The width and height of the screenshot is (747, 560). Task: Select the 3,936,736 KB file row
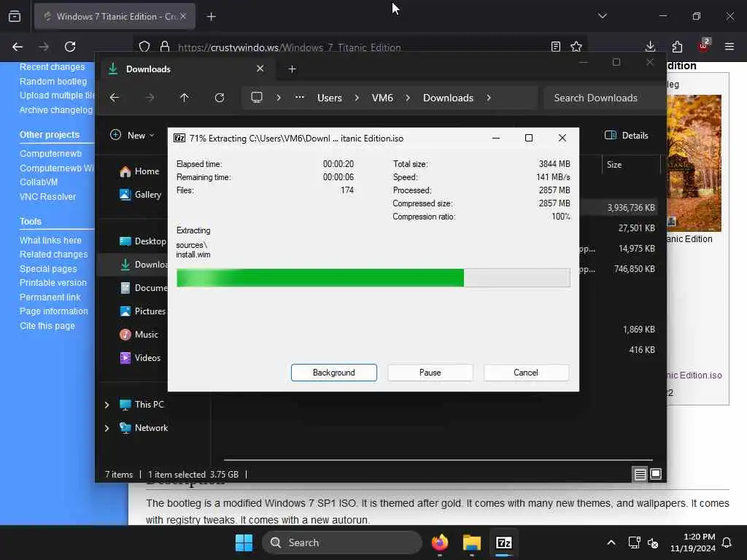(630, 208)
